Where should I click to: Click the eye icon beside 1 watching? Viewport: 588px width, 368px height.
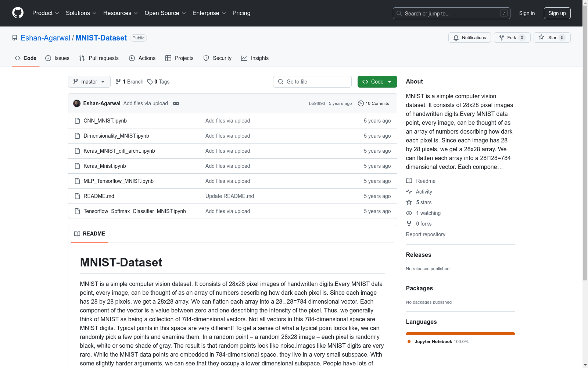pos(409,213)
